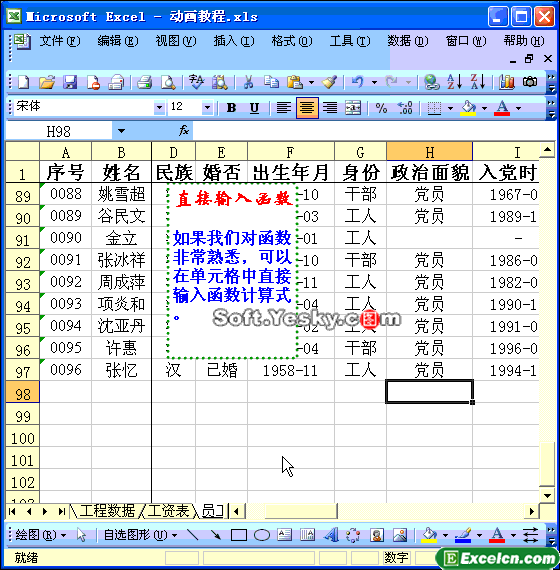This screenshot has height=570, width=560.
Task: Insert WordArt from drawing toolbar
Action: 331,535
